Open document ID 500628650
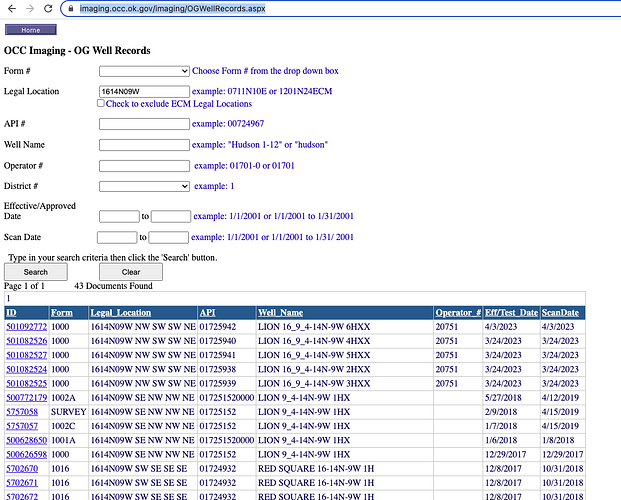 point(27,441)
